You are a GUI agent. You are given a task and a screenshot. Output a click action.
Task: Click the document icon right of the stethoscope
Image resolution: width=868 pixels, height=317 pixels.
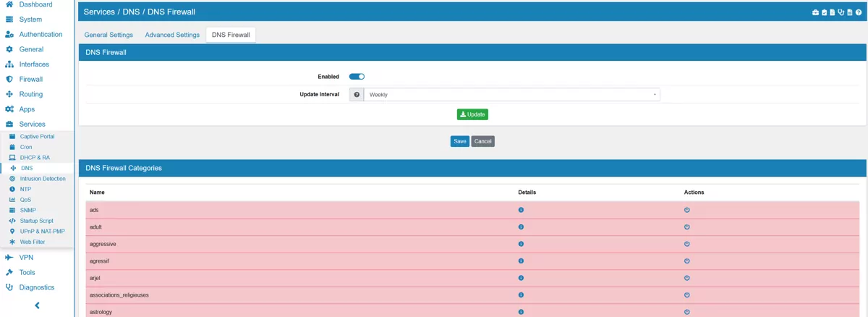(850, 12)
